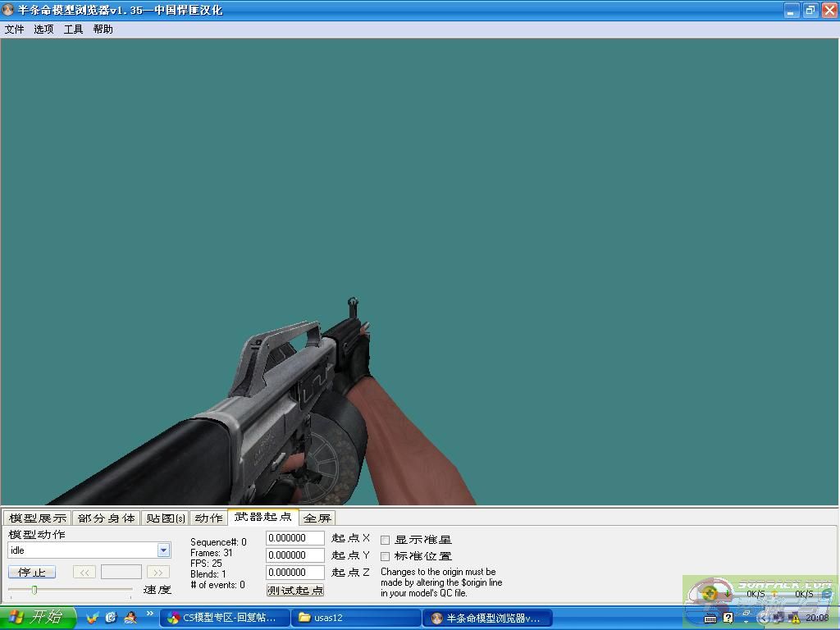840x630 pixels.
Task: Click the 测试起点 button
Action: click(295, 590)
